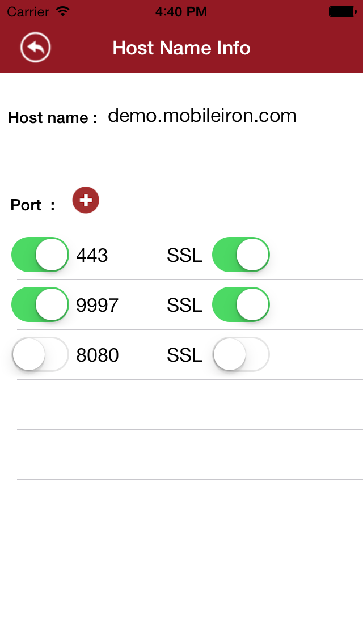Select the 443 port number

click(92, 255)
